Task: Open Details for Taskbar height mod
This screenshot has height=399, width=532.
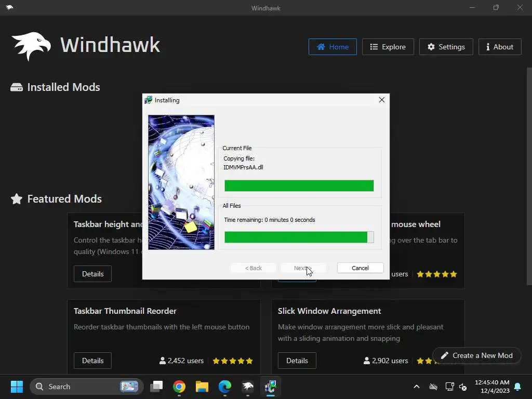Action: [x=92, y=274]
